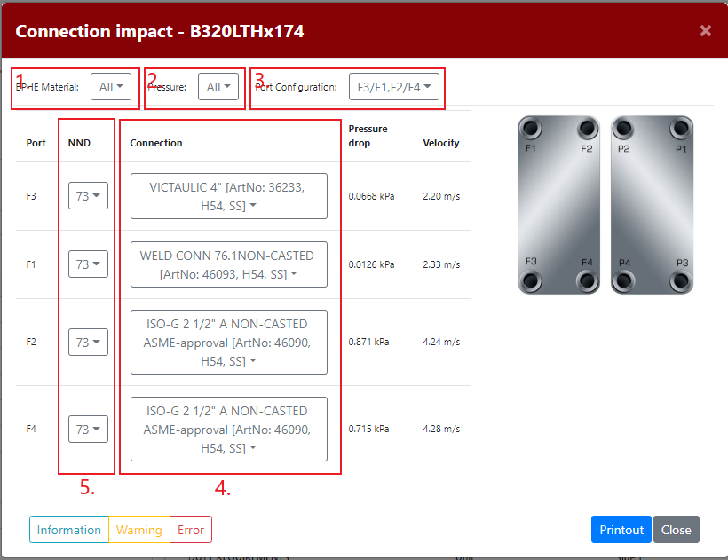Click the F2 port row label
The width and height of the screenshot is (728, 560).
coord(31,342)
